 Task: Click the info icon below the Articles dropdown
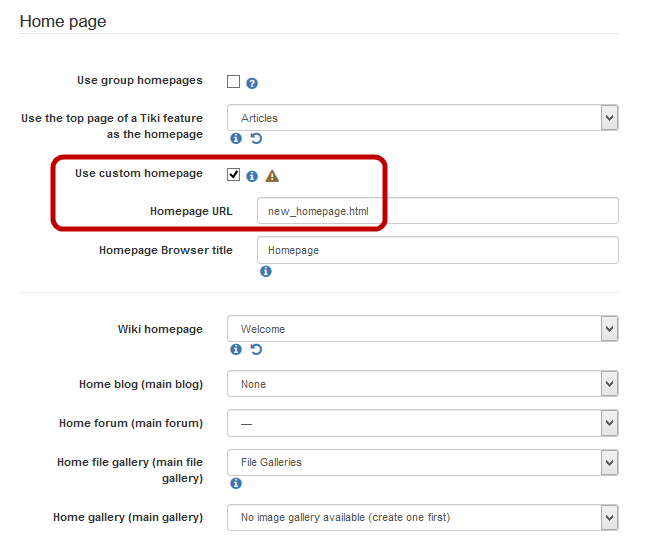pos(236,139)
